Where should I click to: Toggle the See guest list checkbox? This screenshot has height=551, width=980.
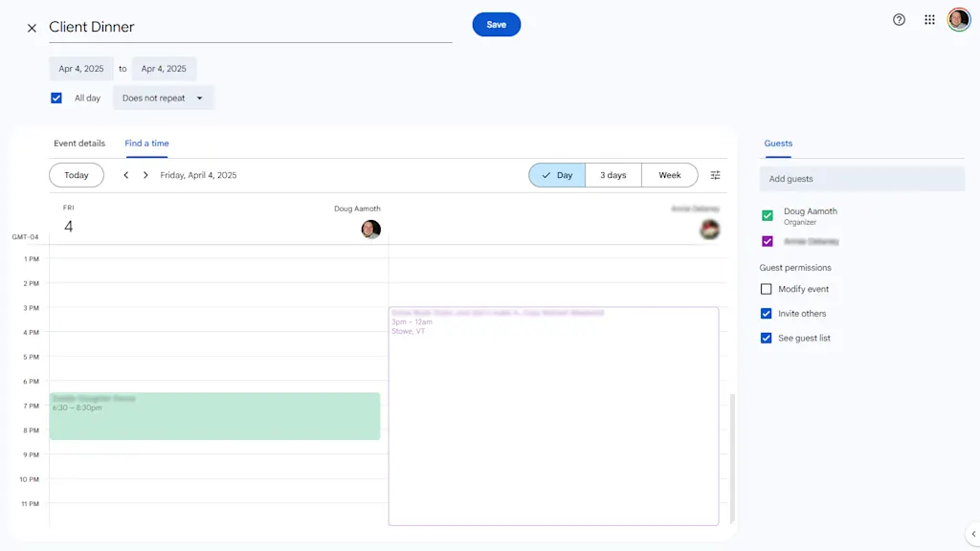(766, 338)
